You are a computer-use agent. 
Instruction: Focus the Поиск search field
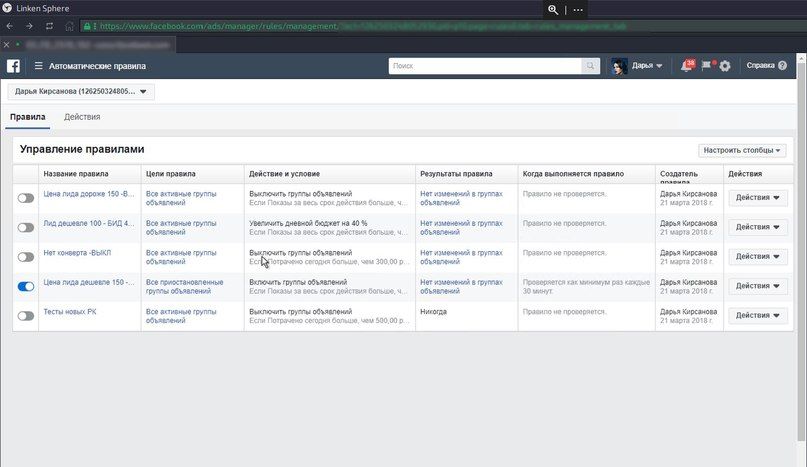(485, 66)
